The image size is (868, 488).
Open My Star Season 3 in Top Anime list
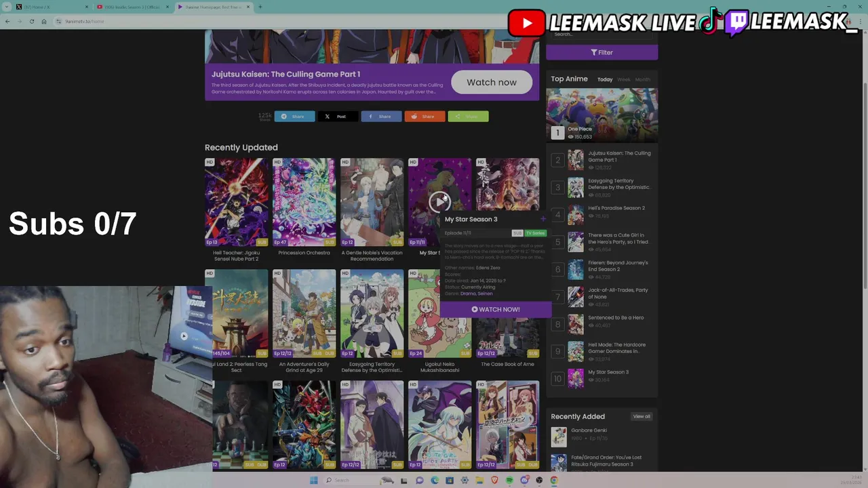point(608,372)
